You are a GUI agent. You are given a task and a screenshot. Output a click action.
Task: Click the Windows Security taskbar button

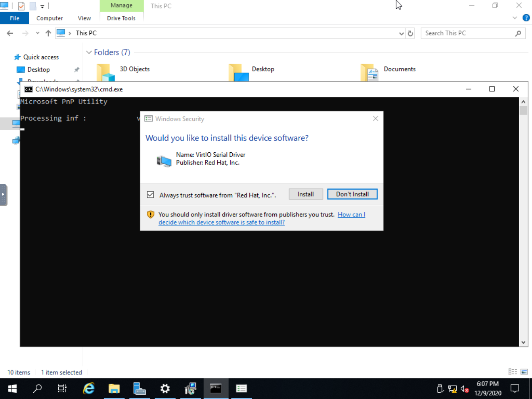(x=241, y=389)
